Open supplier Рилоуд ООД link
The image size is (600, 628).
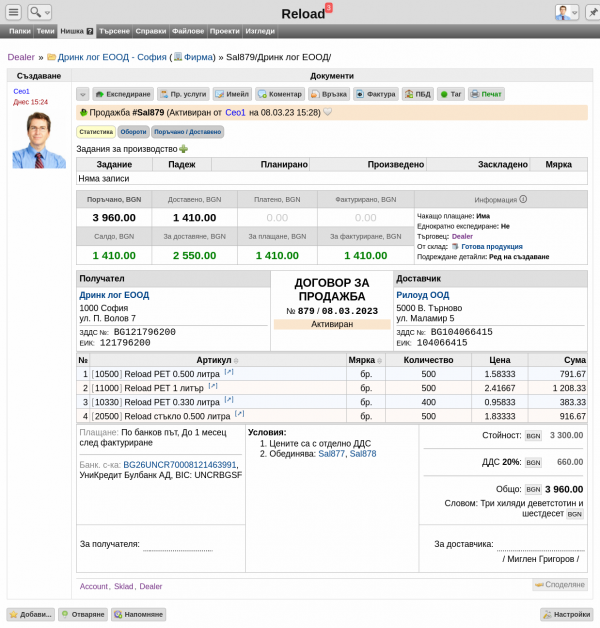[x=423, y=295]
